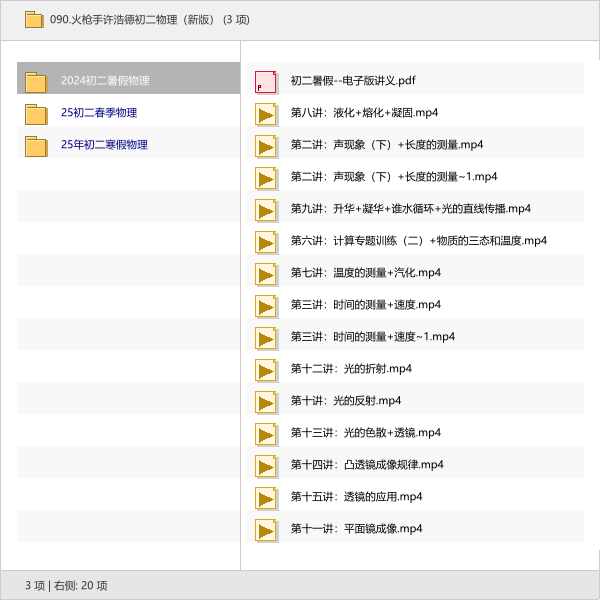
Task: Click the PDF icon for 初二暑假--电子版讲义
Action: tap(265, 81)
